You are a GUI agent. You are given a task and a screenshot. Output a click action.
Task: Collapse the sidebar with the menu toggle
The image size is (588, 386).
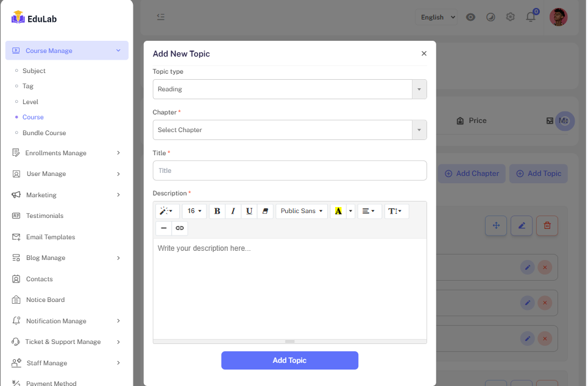click(161, 17)
